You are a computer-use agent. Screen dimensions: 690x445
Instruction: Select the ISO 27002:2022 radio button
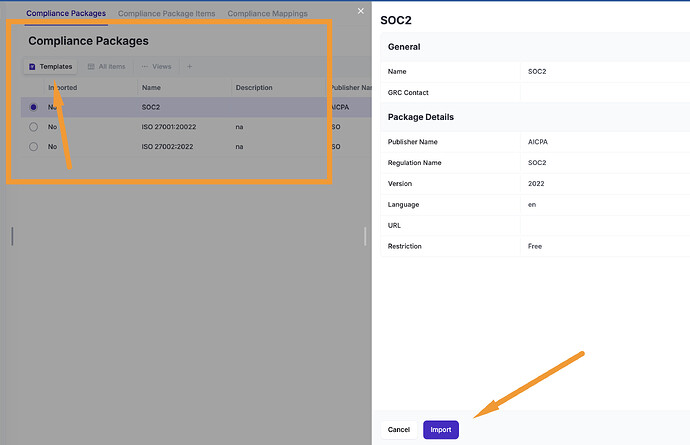click(x=33, y=147)
